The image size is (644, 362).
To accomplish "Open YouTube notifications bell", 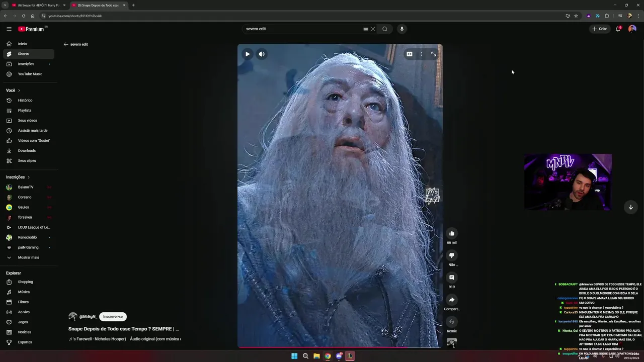I will pos(618,29).
